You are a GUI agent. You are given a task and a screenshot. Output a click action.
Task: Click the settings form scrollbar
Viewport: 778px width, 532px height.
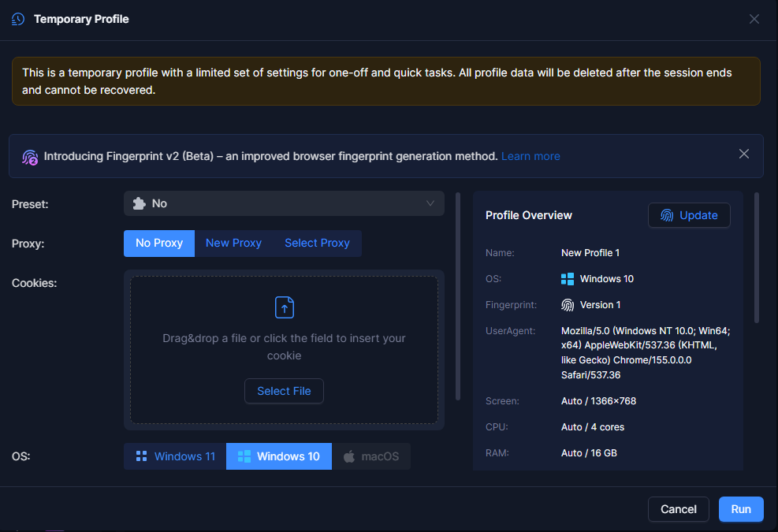click(458, 296)
